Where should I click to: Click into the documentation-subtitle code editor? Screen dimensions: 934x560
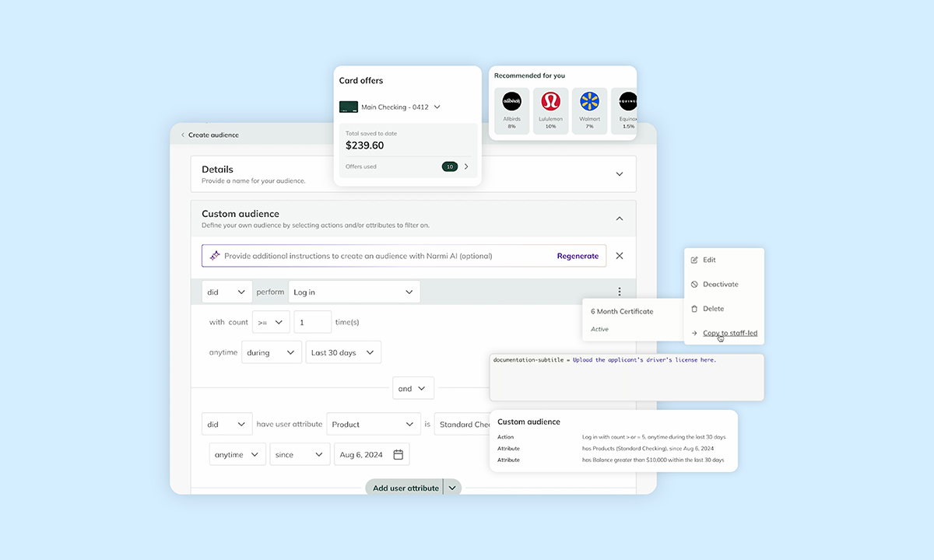click(x=627, y=377)
